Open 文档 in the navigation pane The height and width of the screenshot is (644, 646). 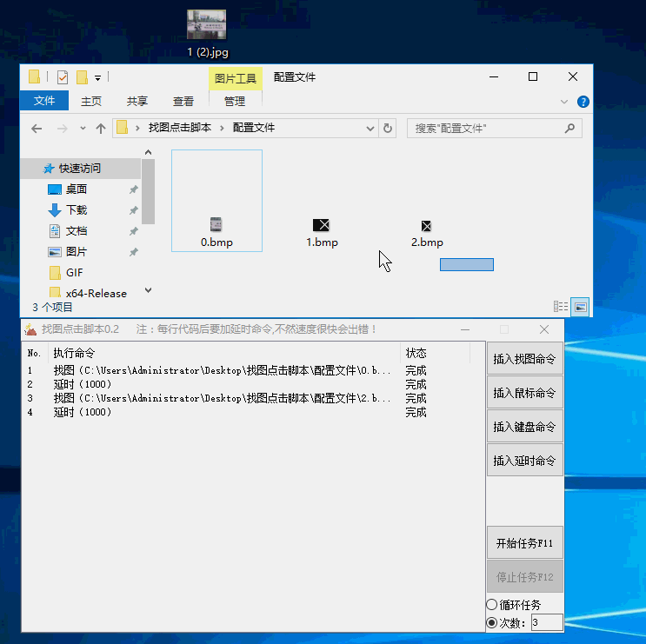(x=77, y=231)
